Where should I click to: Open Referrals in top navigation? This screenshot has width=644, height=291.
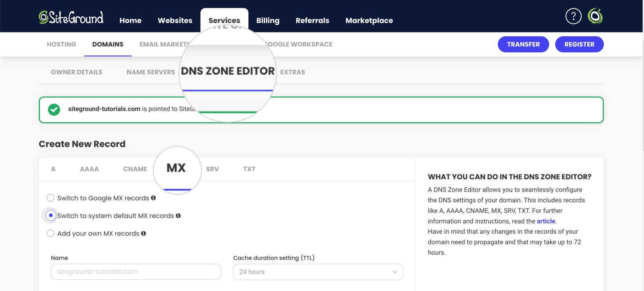coord(312,20)
